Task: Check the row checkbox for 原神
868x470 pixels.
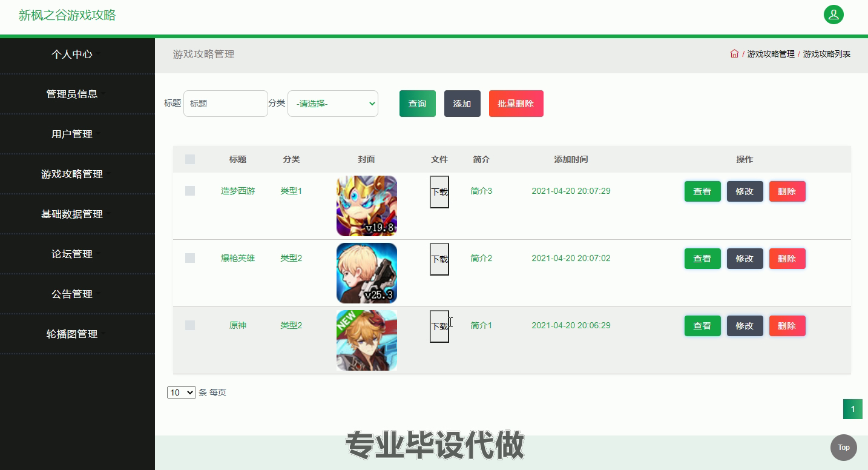Action: [x=190, y=325]
